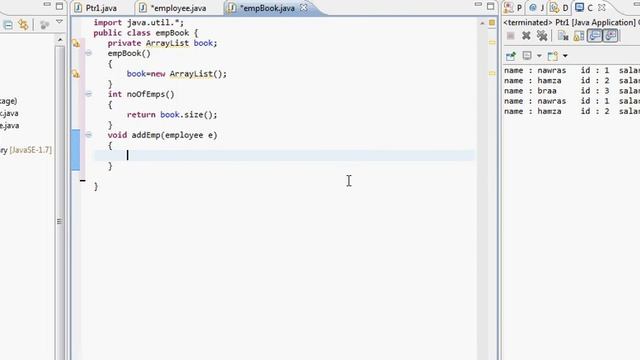Click editor vertical scrollbar up arrow
The width and height of the screenshot is (640, 360).
click(482, 24)
